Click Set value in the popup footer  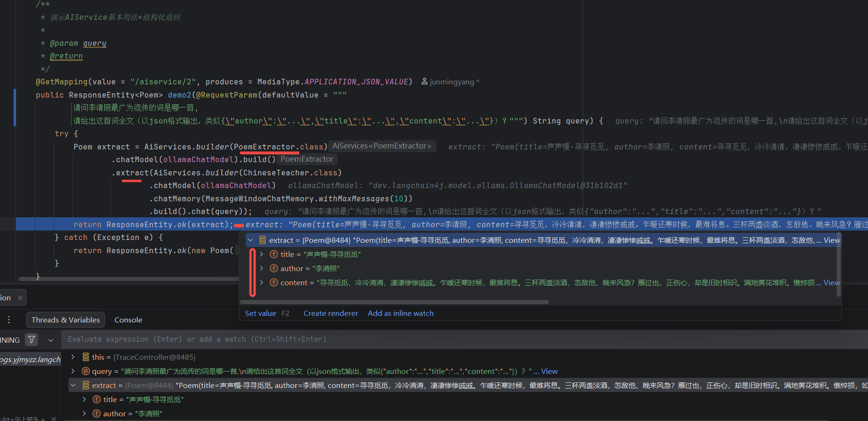(x=260, y=313)
